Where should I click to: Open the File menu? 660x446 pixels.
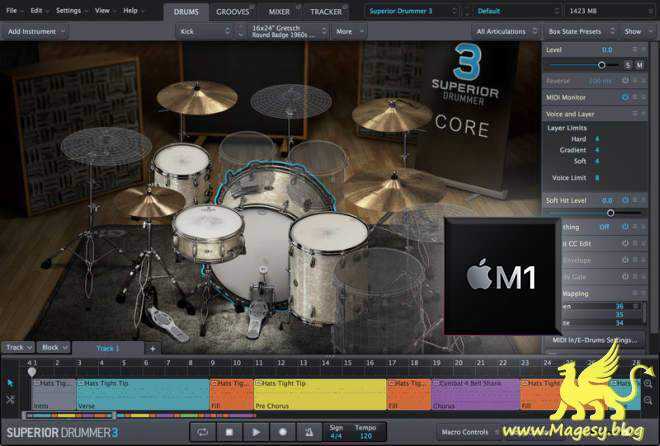pyautogui.click(x=14, y=11)
